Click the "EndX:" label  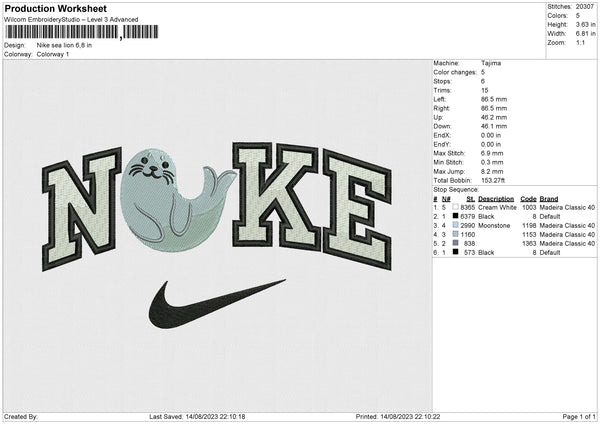click(x=442, y=135)
